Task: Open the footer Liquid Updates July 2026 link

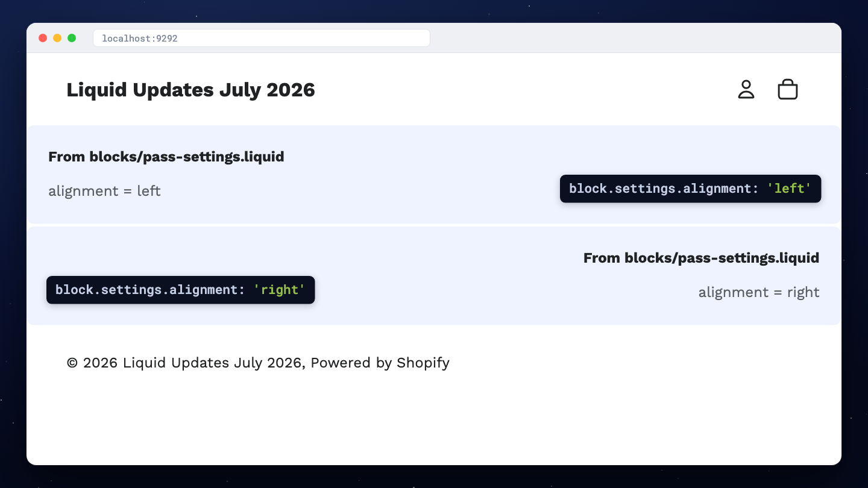Action: (x=212, y=363)
